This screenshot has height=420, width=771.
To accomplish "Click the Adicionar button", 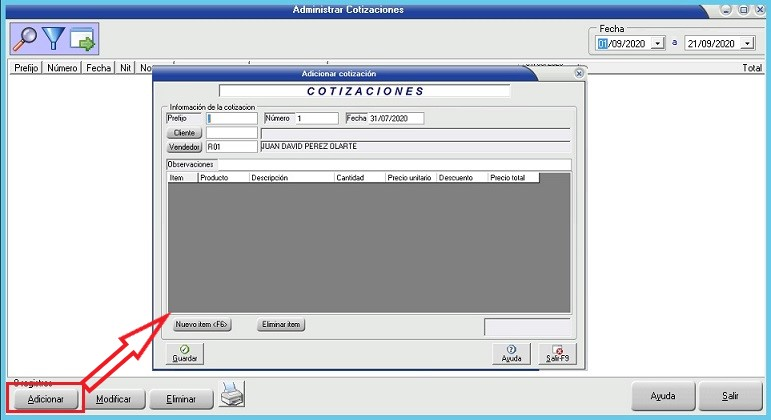I will 46,398.
